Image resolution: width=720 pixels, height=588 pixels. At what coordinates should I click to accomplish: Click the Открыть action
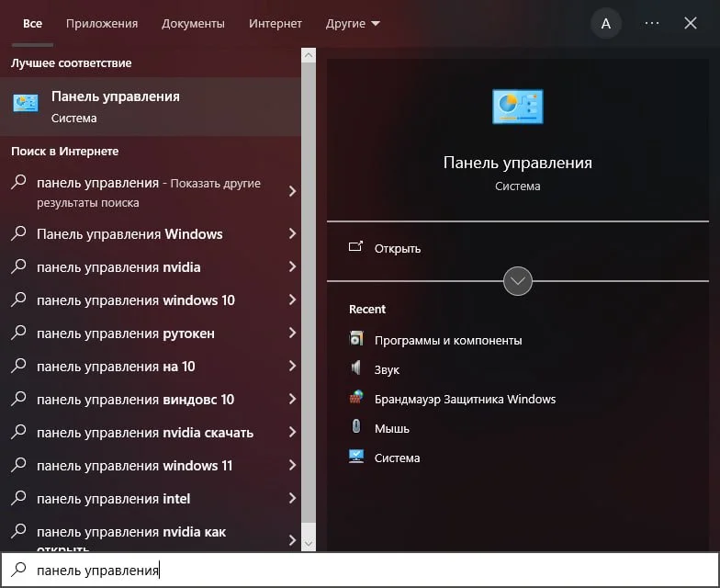398,248
